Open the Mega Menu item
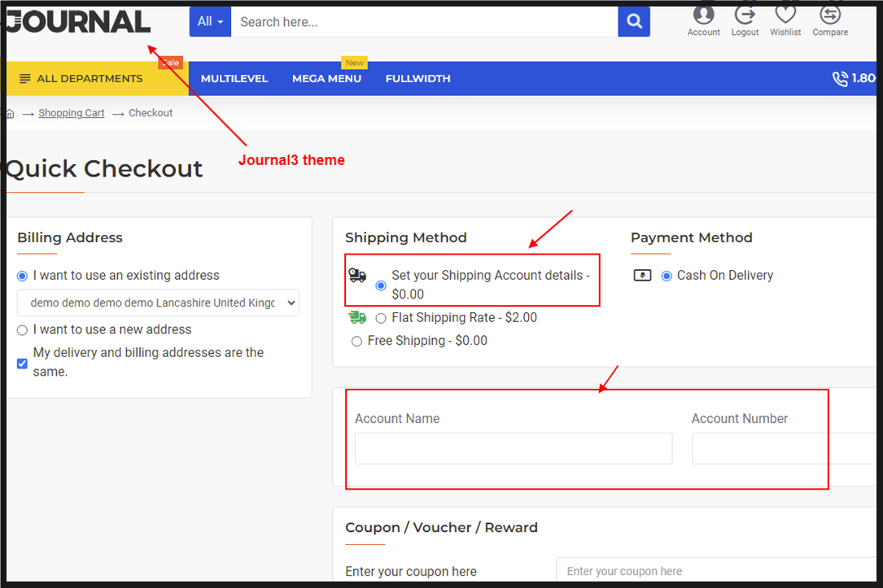The width and height of the screenshot is (883, 588). 326,79
